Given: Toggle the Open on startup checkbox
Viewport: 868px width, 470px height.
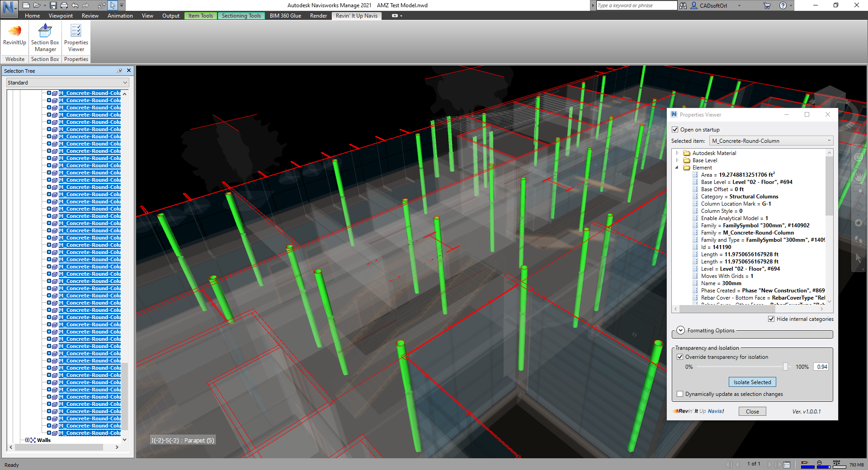Looking at the screenshot, I should click(x=675, y=130).
